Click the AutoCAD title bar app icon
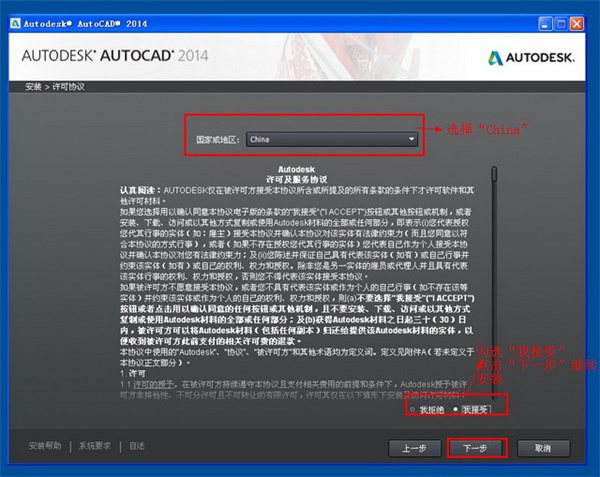Viewport: 600px width, 477px height. pos(15,23)
